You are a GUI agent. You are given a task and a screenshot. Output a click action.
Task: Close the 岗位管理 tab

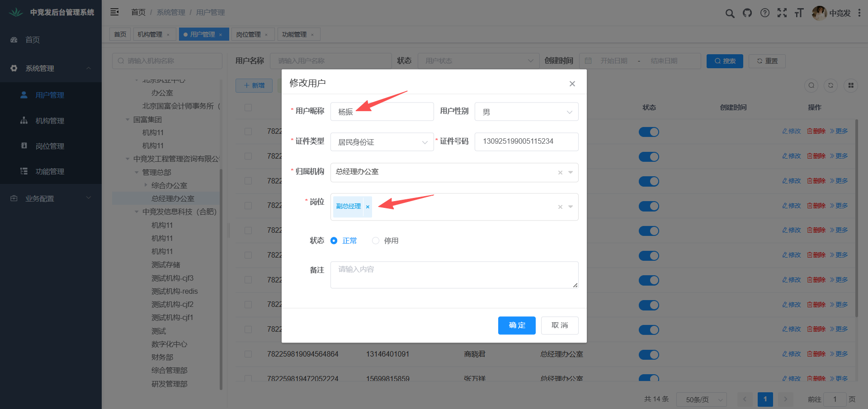click(266, 35)
